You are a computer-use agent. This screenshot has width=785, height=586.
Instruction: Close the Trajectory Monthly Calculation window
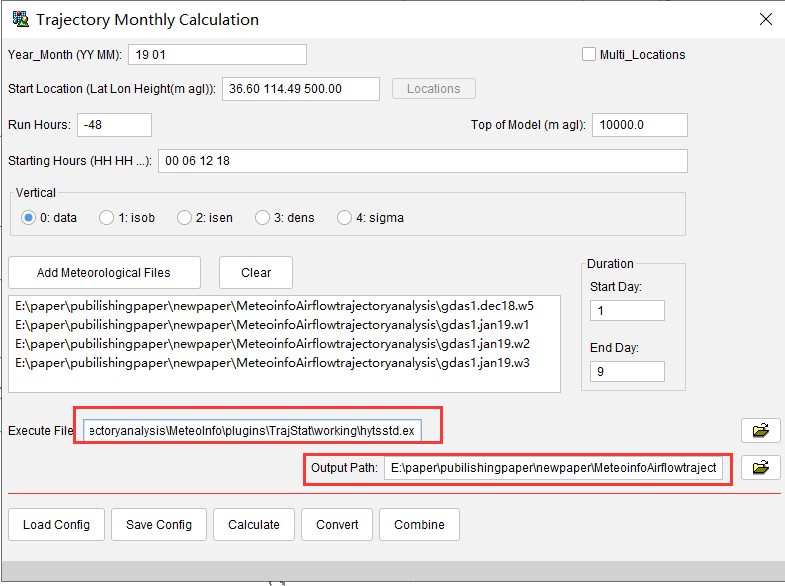click(765, 19)
